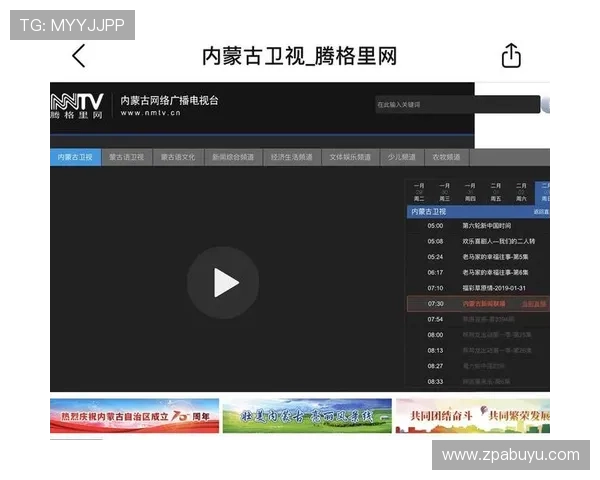Open 07:10 福彩草原情-2019-01-31

click(478, 288)
